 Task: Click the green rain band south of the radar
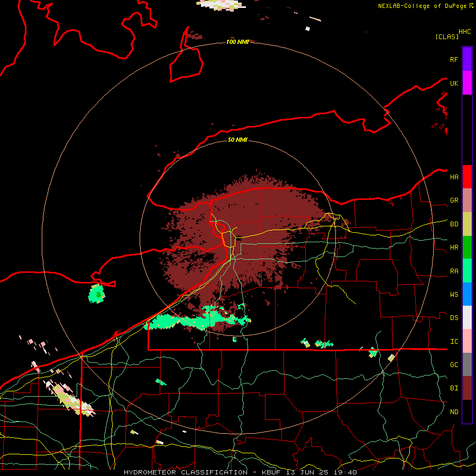[197, 319]
